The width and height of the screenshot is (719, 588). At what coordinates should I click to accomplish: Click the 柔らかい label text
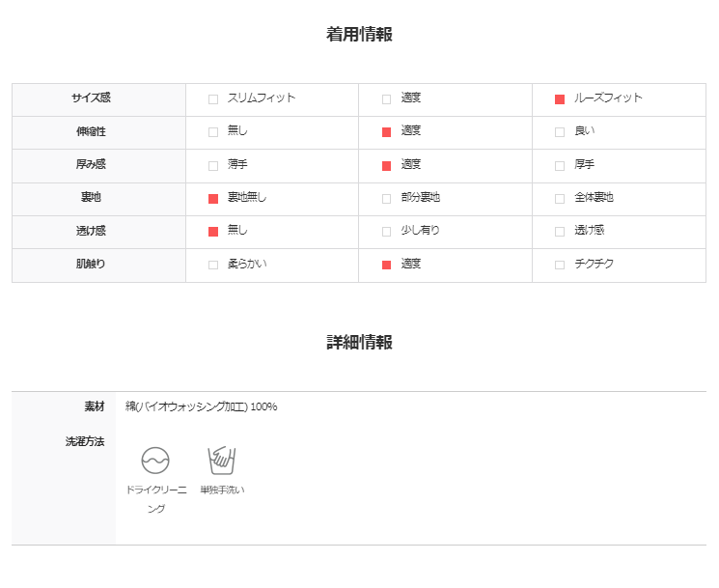coord(247,264)
